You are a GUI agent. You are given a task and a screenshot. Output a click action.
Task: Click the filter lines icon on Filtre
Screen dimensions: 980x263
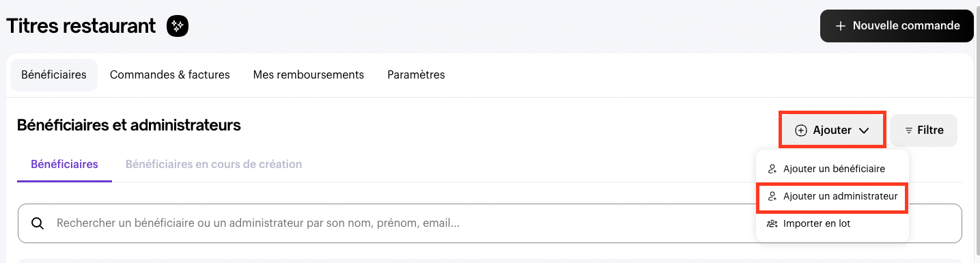coord(909,130)
